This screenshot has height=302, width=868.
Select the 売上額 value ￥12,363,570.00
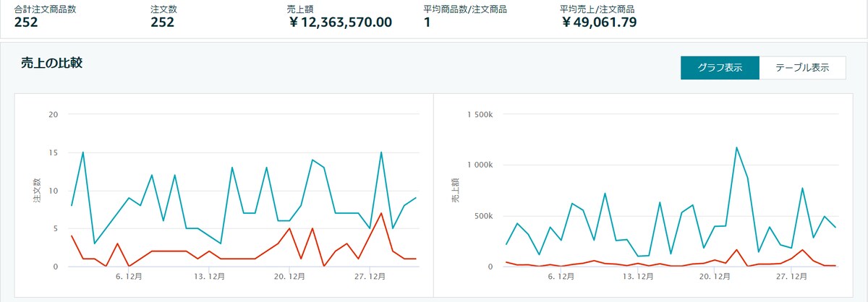(340, 22)
